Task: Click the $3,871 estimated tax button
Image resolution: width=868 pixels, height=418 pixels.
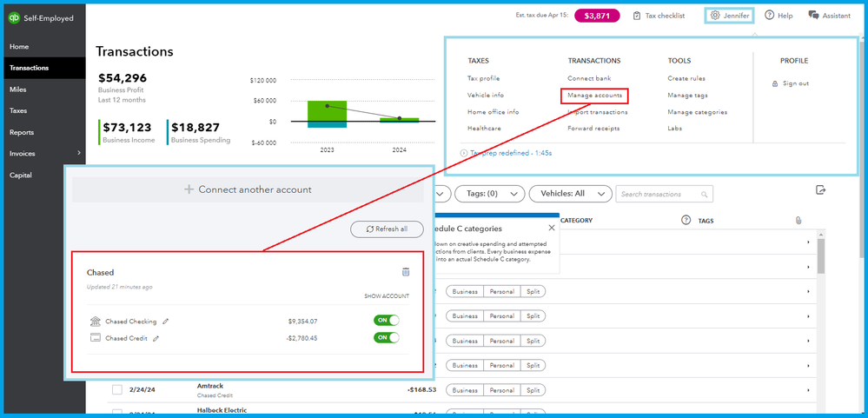Action: pos(596,16)
